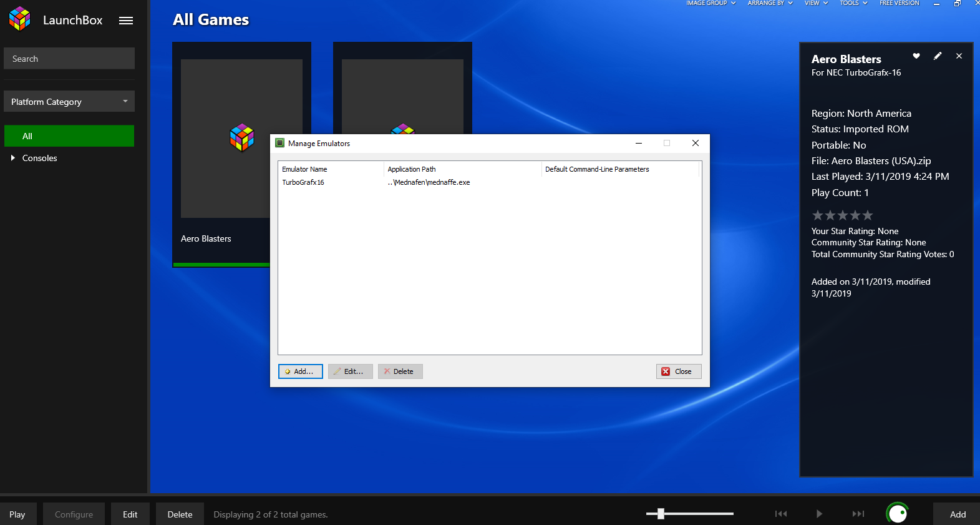Click Edit button in Manage Emulators dialog

tap(351, 371)
